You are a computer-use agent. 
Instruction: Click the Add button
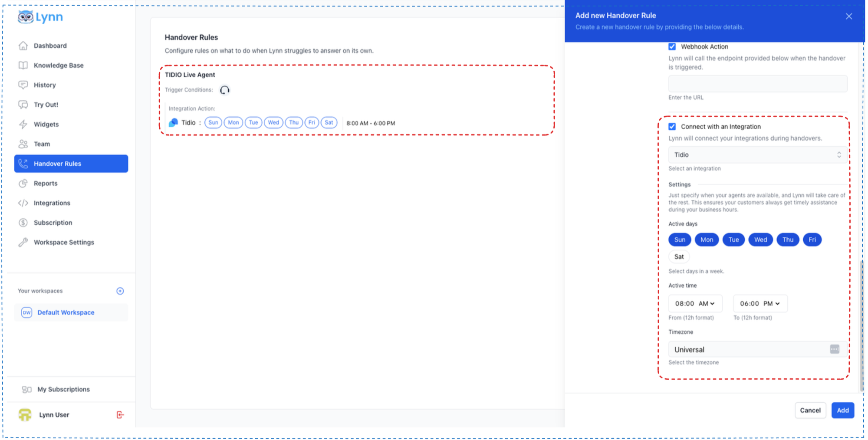(x=842, y=410)
